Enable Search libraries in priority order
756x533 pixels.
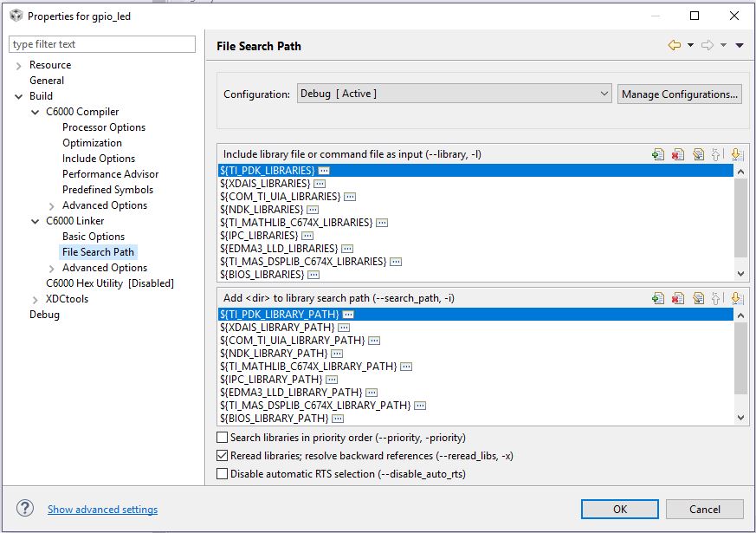point(223,438)
